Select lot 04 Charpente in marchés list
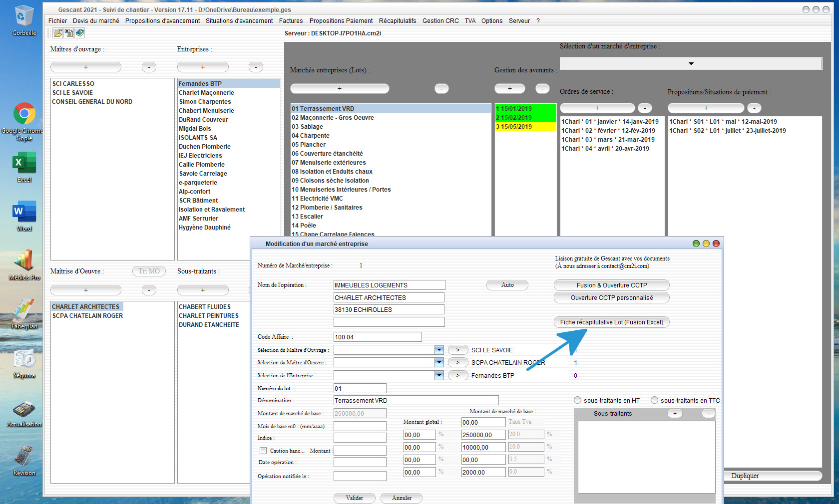This screenshot has width=839, height=504. pos(391,136)
